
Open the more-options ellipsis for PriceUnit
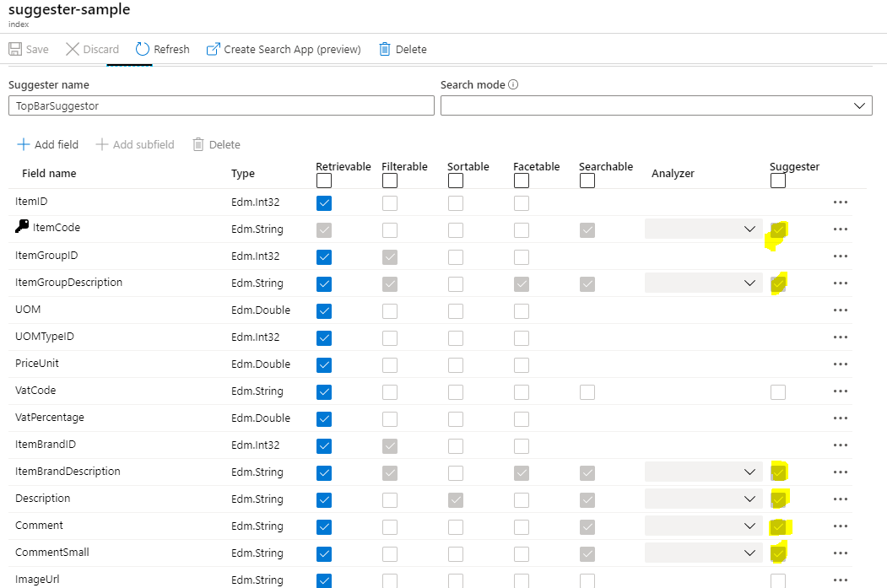(x=841, y=364)
